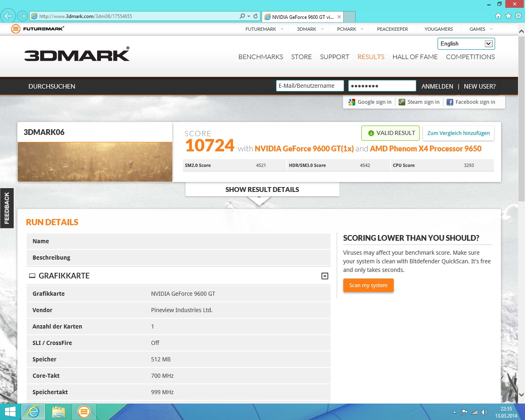Click the AMD Phenom X4 Processor 9650 link

click(426, 148)
